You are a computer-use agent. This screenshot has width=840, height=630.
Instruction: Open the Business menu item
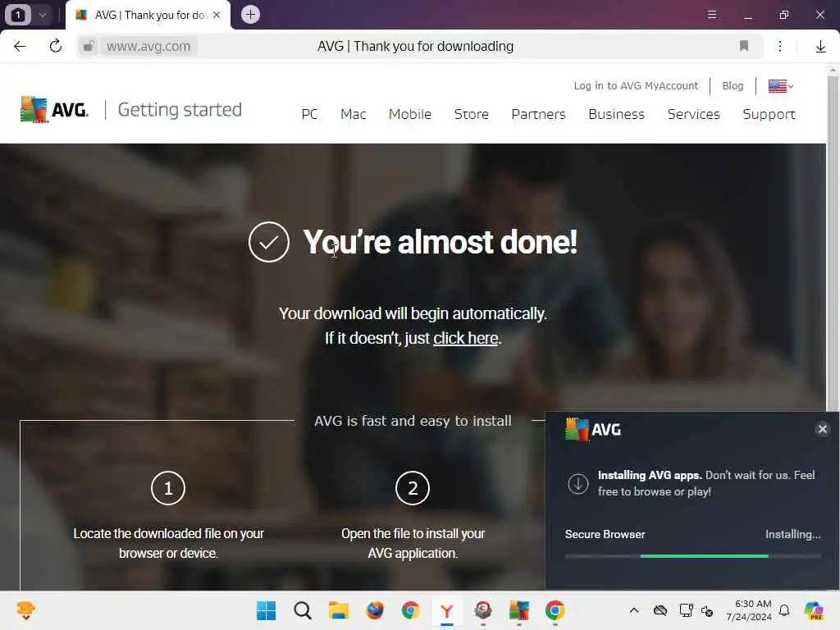click(616, 114)
